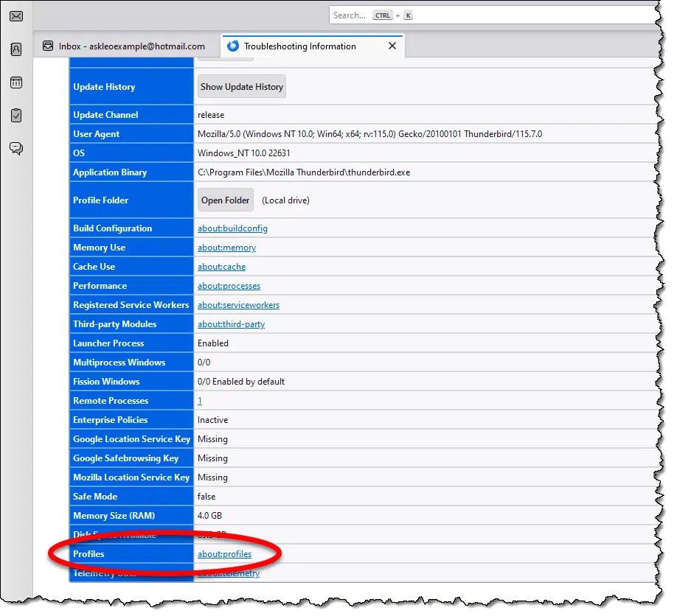This screenshot has height=616, width=674.
Task: Open the about:serviceworkers link
Action: pyautogui.click(x=238, y=305)
